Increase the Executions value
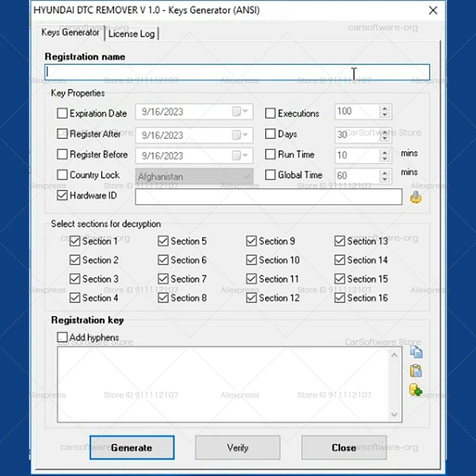Image resolution: width=476 pixels, height=476 pixels. point(385,109)
